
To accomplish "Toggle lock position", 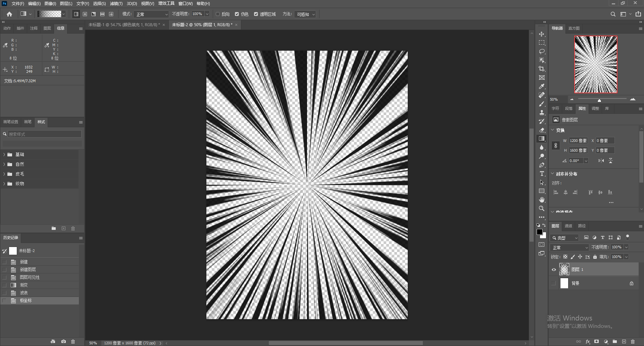I will (580, 257).
